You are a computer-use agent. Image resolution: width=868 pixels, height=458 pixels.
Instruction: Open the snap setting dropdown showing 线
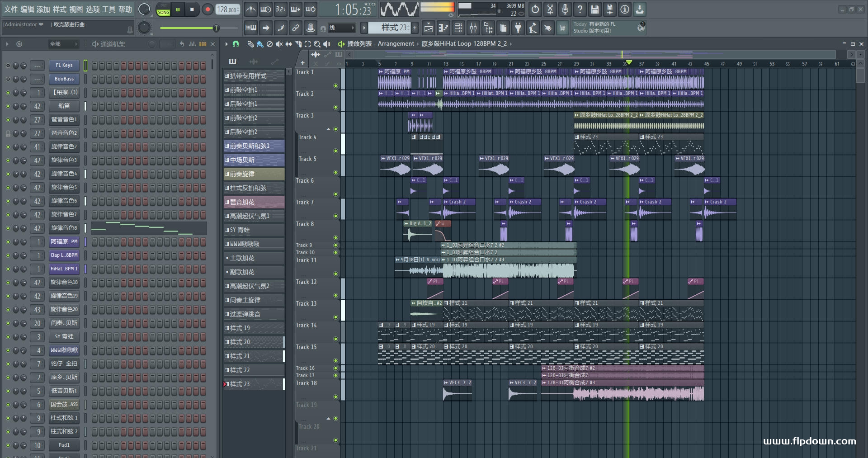341,28
